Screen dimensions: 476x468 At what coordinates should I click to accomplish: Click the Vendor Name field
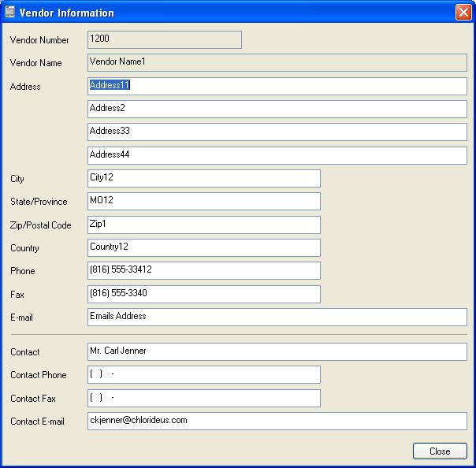(x=277, y=63)
